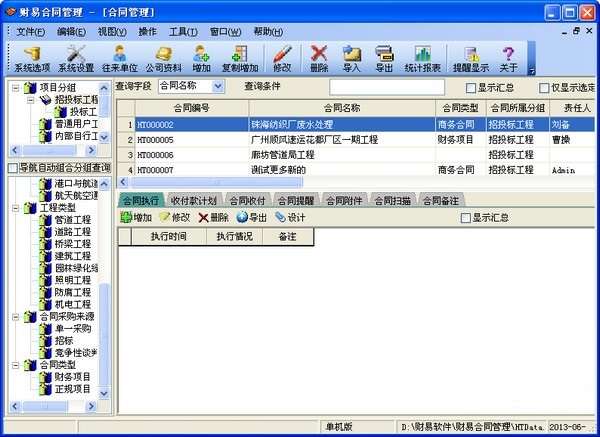Collapse the 招投标工程 tree node
Viewport: 600px width, 437px height.
click(31, 100)
